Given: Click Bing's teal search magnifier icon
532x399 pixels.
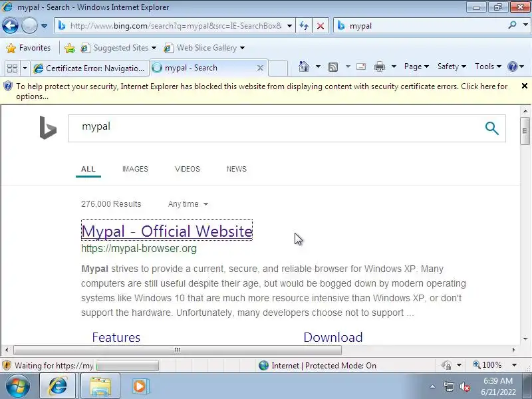Looking at the screenshot, I should point(491,128).
